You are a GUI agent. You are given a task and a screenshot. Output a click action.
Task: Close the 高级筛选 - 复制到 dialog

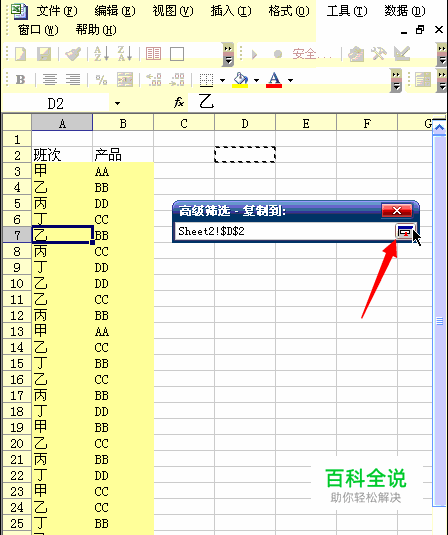coord(397,211)
